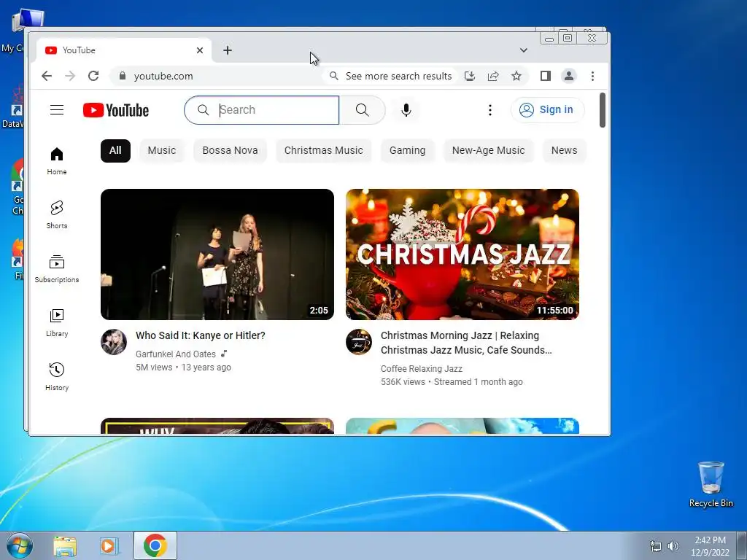Go back with the browser back arrow
The image size is (747, 560).
coord(46,76)
